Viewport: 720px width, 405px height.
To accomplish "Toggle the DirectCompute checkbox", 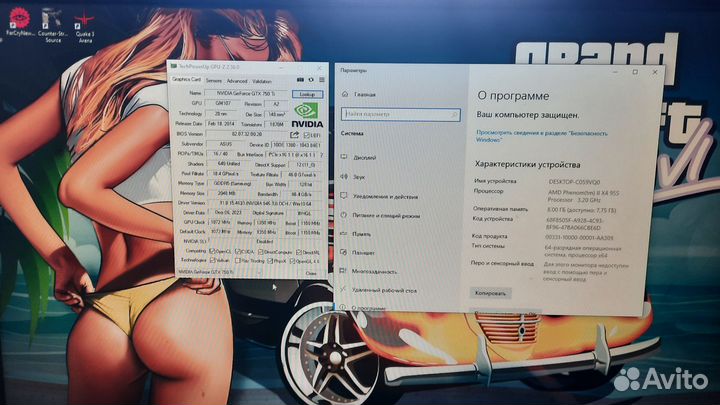I will [260, 252].
